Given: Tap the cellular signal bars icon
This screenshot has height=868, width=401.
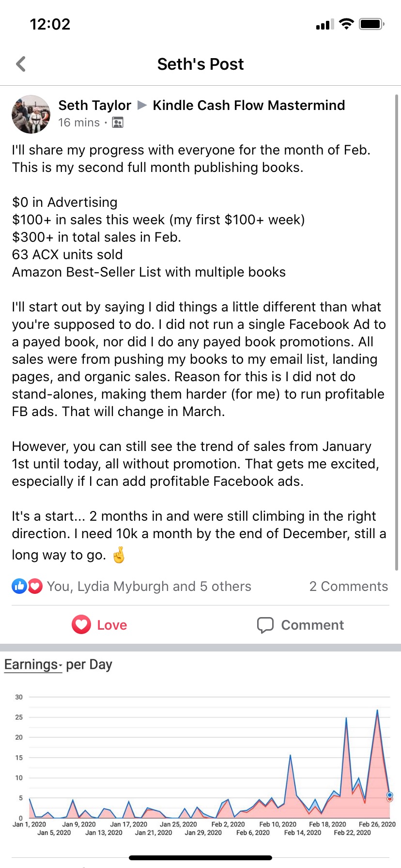Looking at the screenshot, I should click(x=324, y=24).
